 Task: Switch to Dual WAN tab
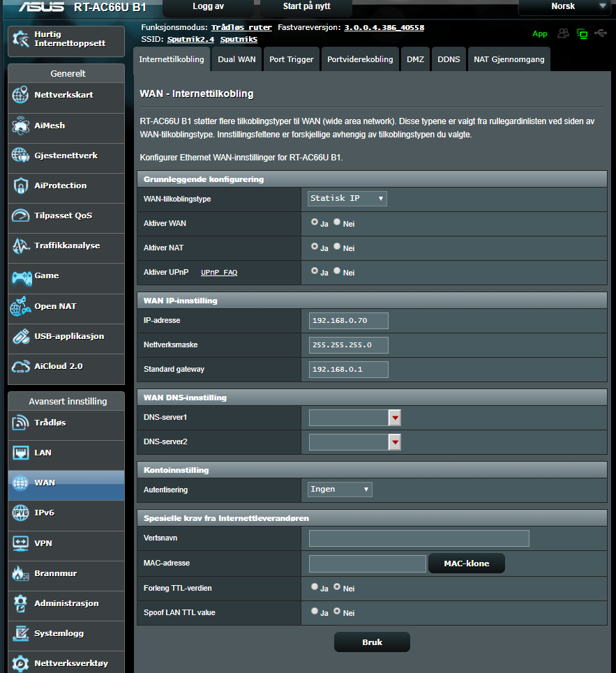236,59
